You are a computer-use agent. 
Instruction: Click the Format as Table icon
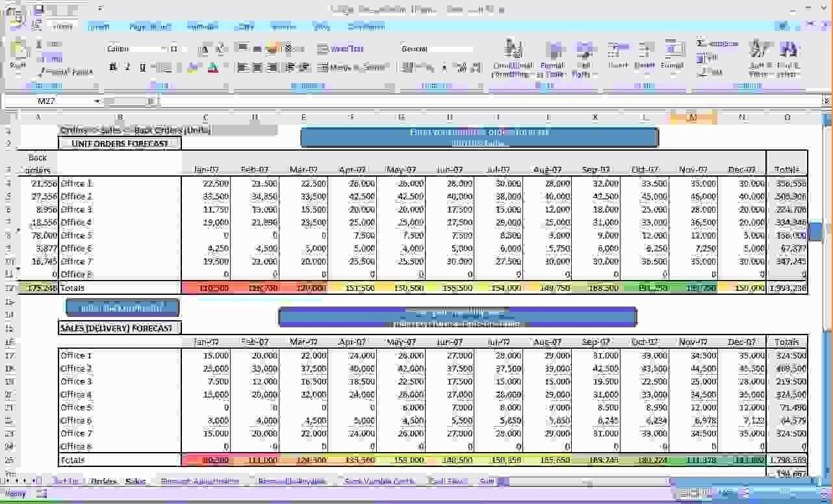tap(553, 57)
